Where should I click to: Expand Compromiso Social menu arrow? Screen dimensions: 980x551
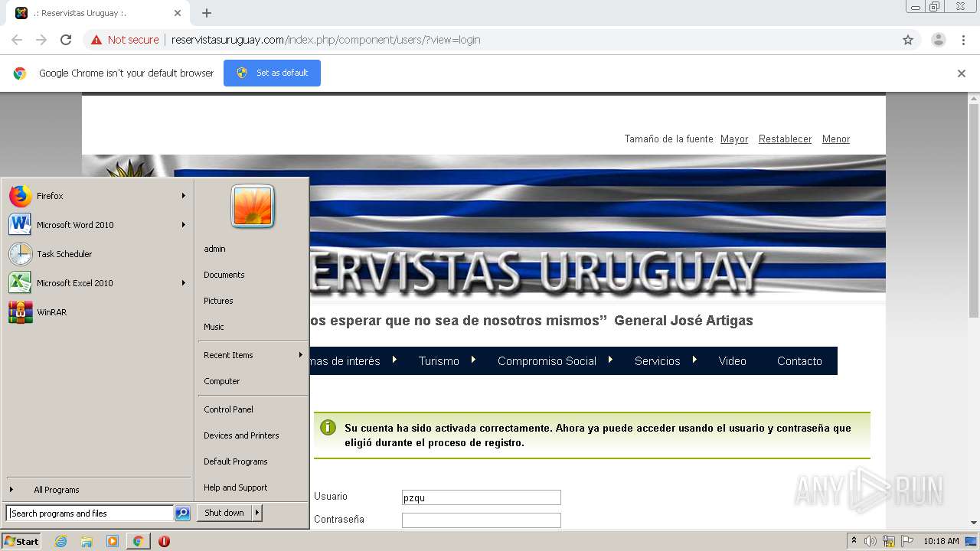coord(611,359)
